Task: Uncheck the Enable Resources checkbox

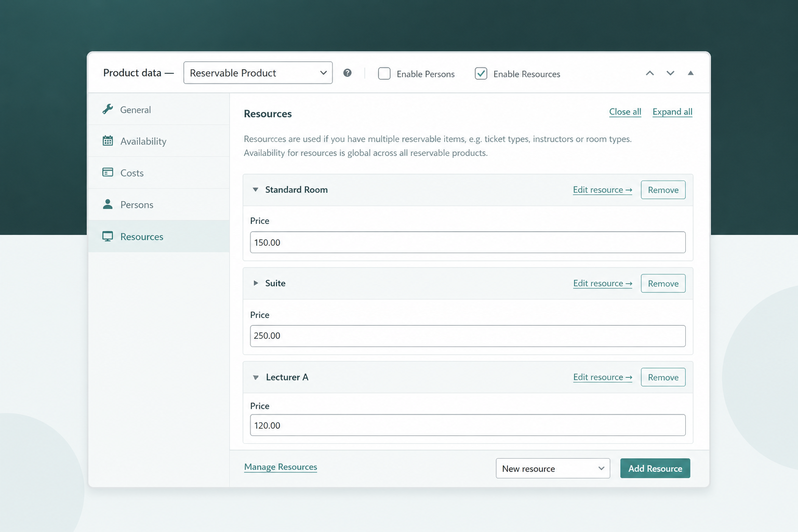Action: [x=481, y=73]
